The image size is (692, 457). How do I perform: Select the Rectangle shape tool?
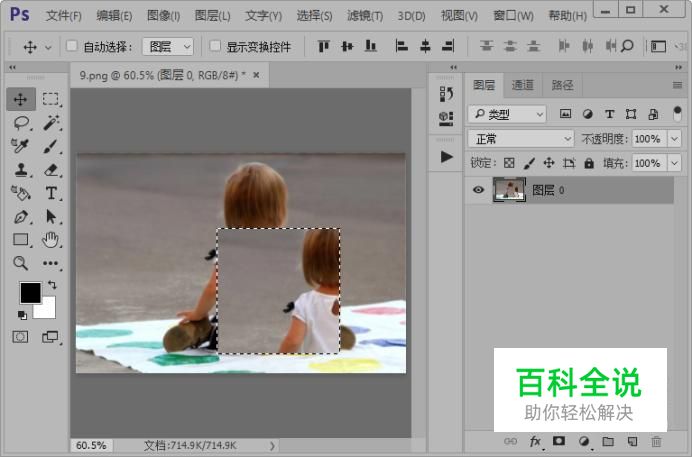(x=21, y=240)
